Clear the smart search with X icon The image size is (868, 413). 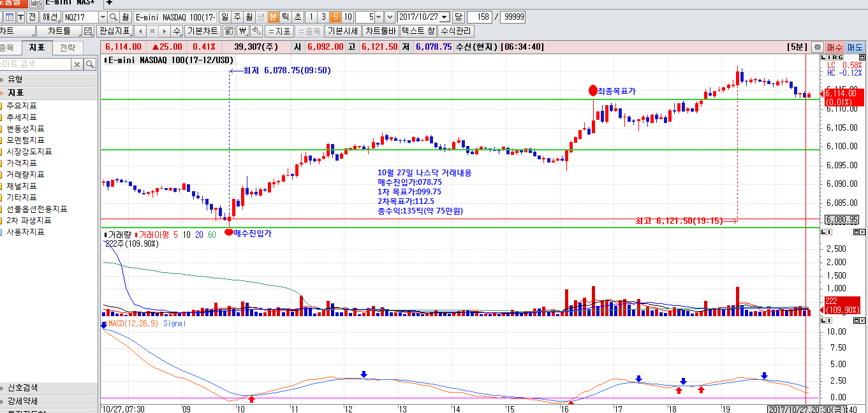click(x=77, y=64)
